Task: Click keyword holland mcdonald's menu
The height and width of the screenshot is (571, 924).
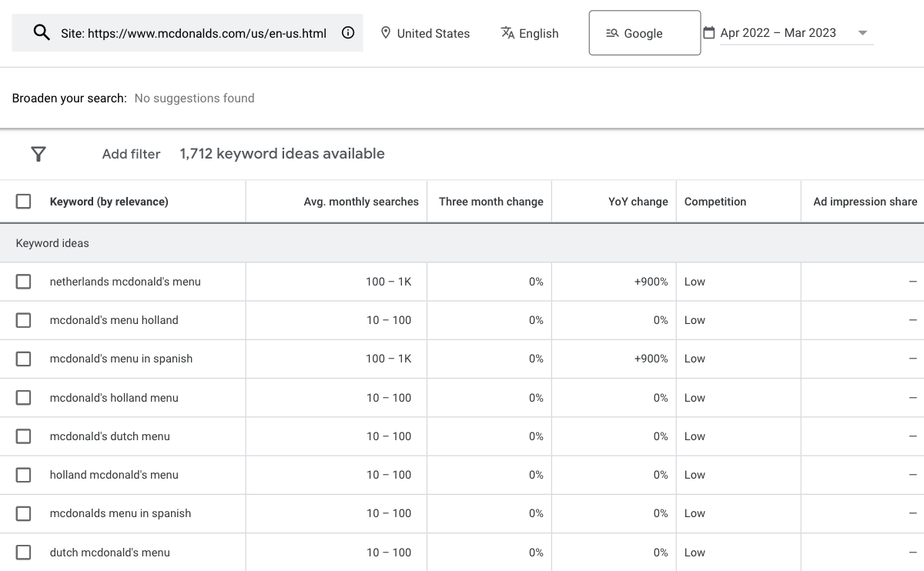Action: click(x=114, y=475)
